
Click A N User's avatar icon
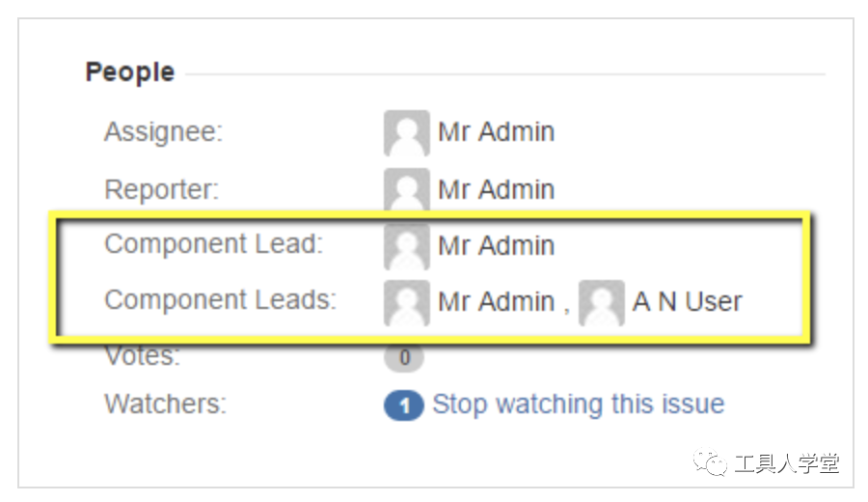[x=602, y=302]
